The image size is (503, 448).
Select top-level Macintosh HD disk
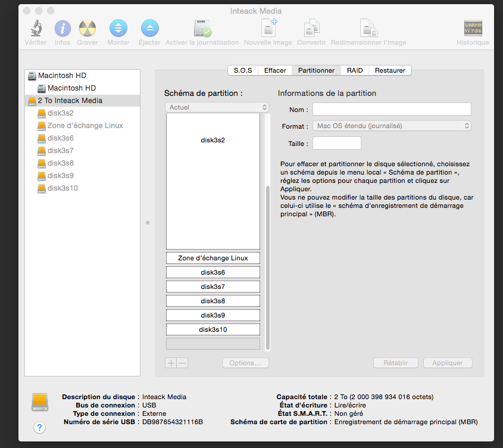point(82,76)
